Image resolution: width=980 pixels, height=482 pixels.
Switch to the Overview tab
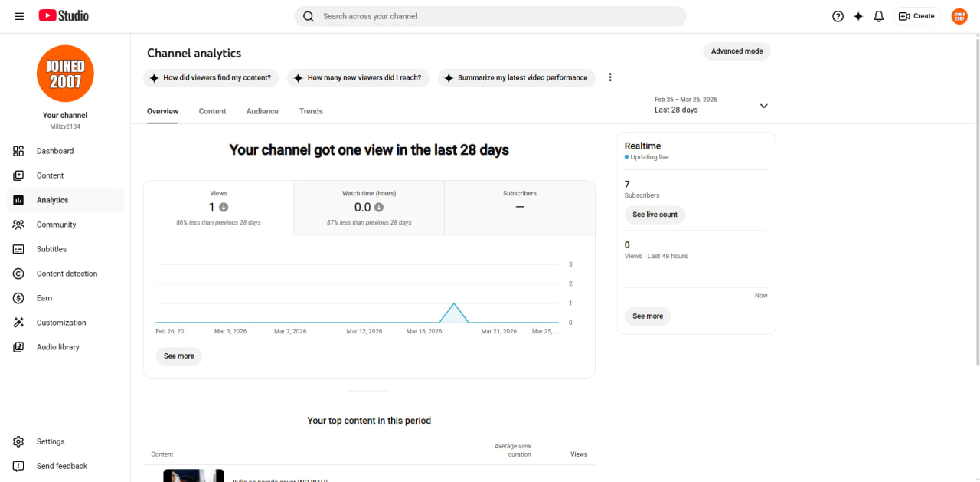(162, 111)
